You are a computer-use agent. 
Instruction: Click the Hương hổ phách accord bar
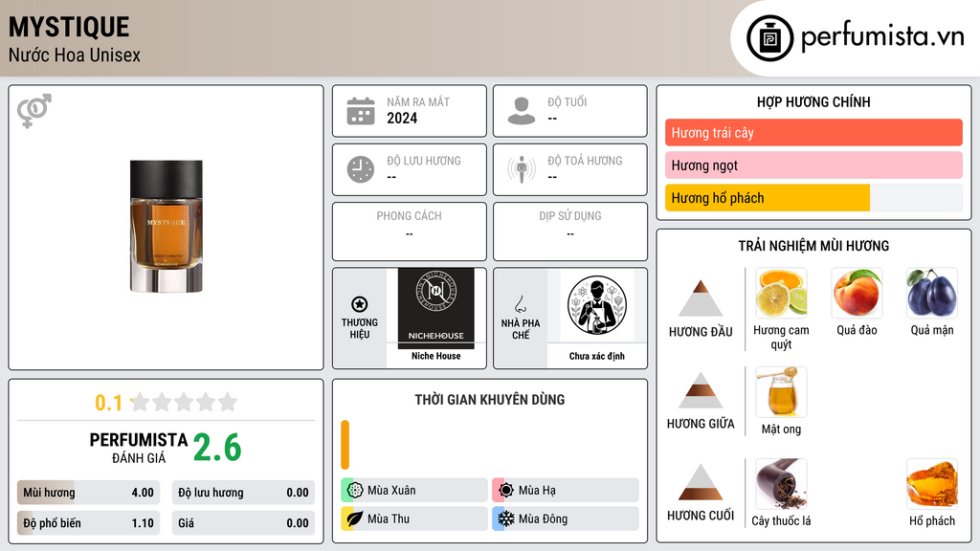813,198
